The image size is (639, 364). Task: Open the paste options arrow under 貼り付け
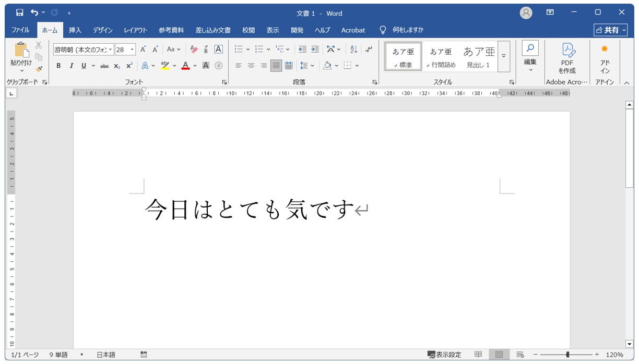(x=21, y=70)
